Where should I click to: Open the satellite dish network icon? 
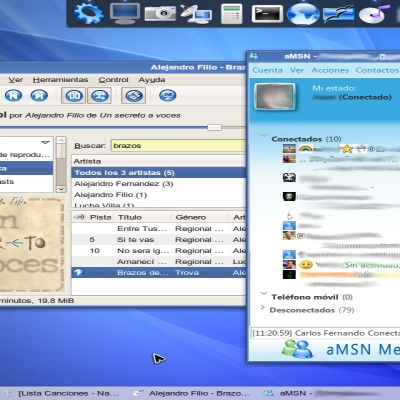(196, 14)
